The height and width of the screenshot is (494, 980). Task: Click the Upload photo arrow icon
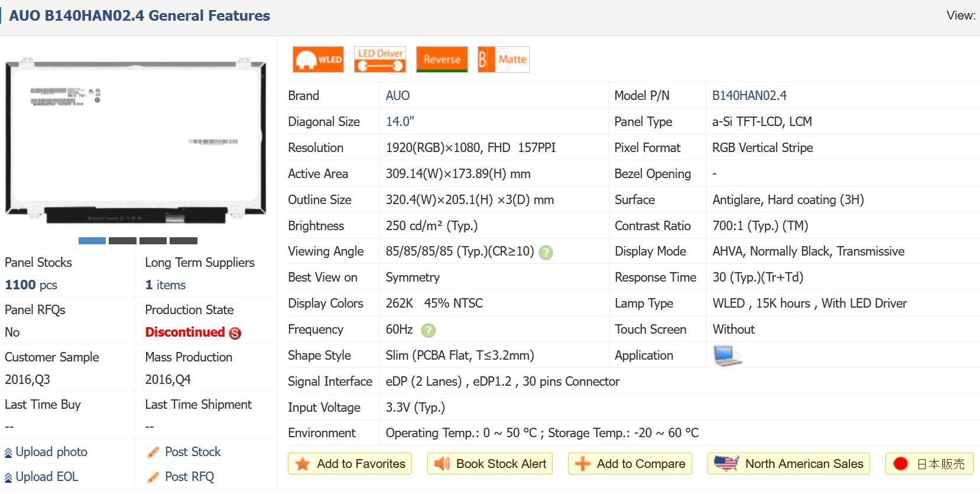(8, 453)
